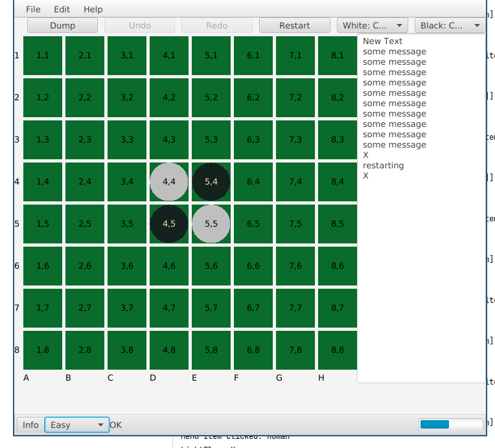The height and width of the screenshot is (448, 495).
Task: Click board square 5,8
Action: tap(211, 350)
